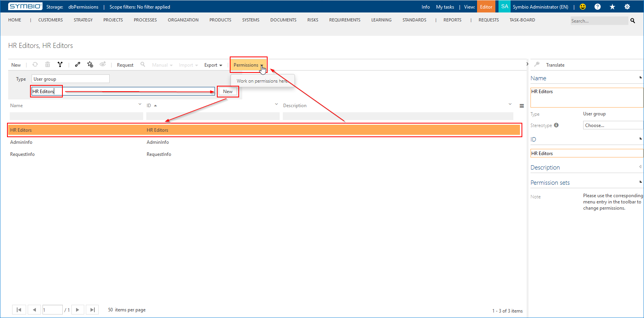Viewport: 644px width, 318px height.
Task: Click the SA user avatar
Action: pos(504,7)
